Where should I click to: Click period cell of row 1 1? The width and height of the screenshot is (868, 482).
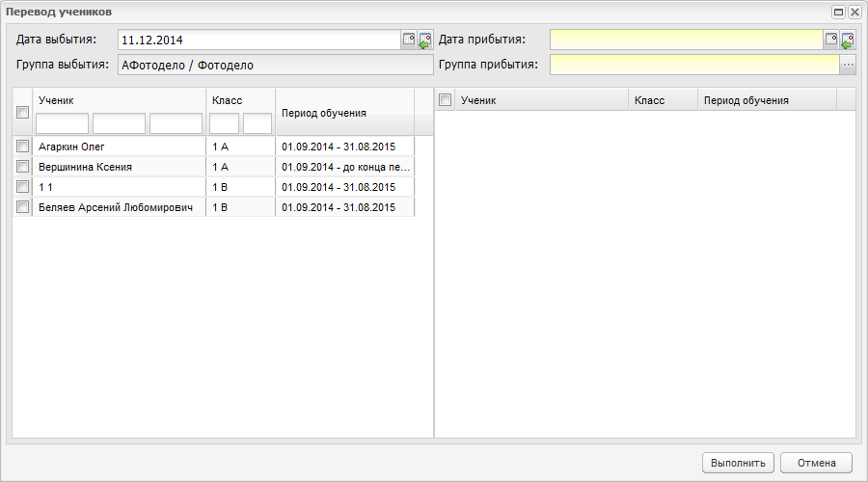(345, 187)
